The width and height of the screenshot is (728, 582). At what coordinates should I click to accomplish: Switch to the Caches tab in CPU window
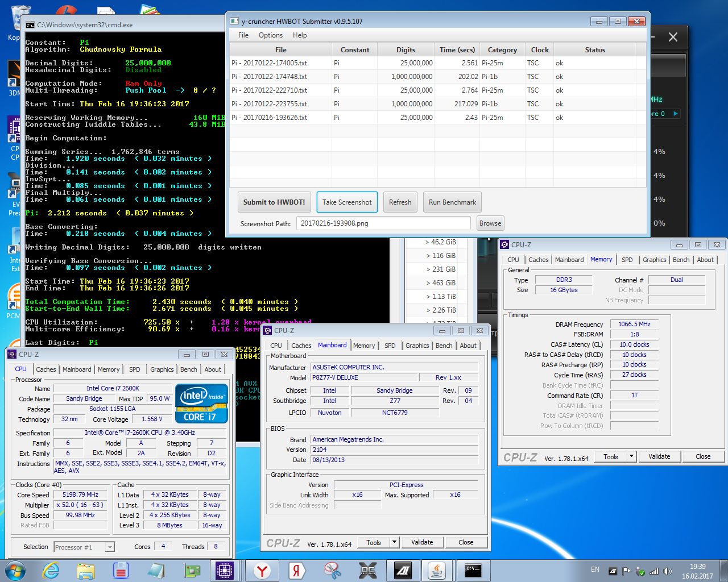pyautogui.click(x=46, y=369)
